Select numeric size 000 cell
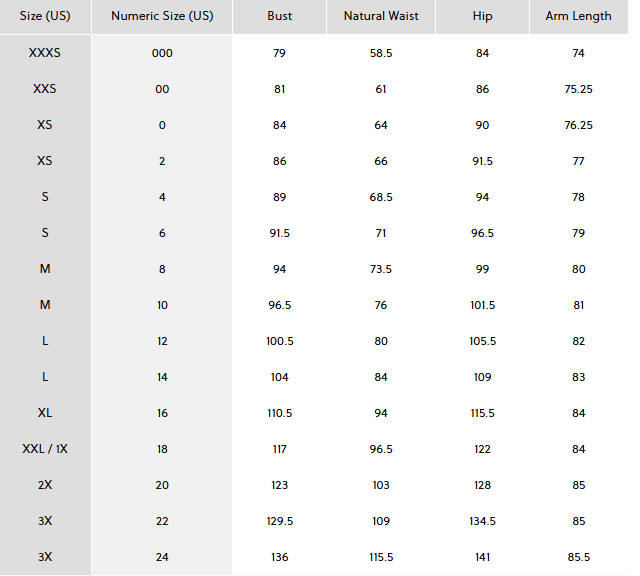Viewport: 640px width, 576px height. [162, 53]
